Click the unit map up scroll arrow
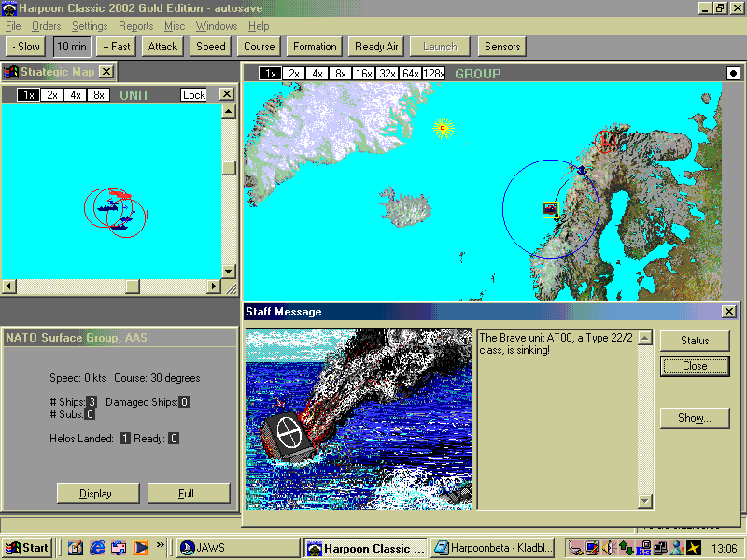747x560 pixels. click(229, 111)
